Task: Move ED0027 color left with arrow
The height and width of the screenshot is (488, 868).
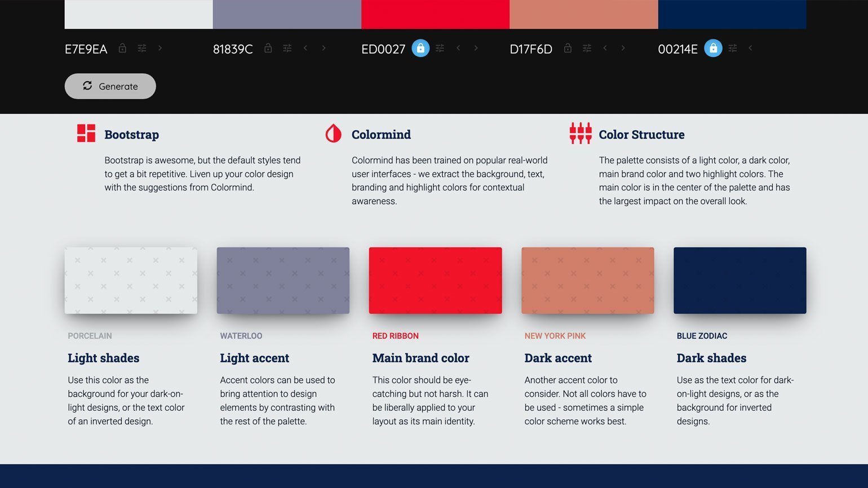Action: click(458, 48)
